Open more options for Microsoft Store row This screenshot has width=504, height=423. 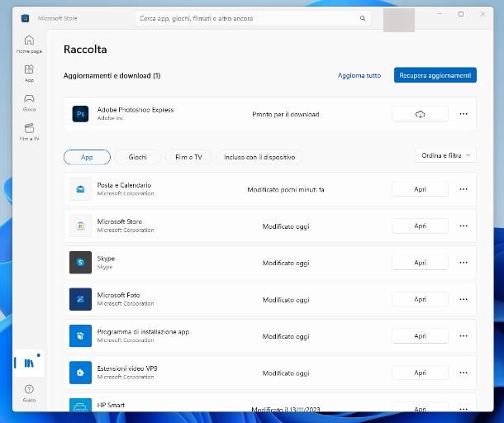(x=464, y=226)
